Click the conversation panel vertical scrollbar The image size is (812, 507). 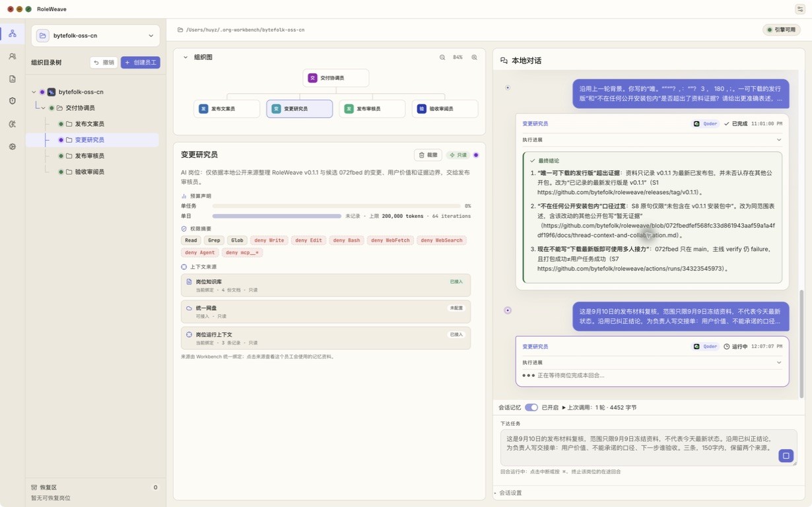pyautogui.click(x=803, y=343)
